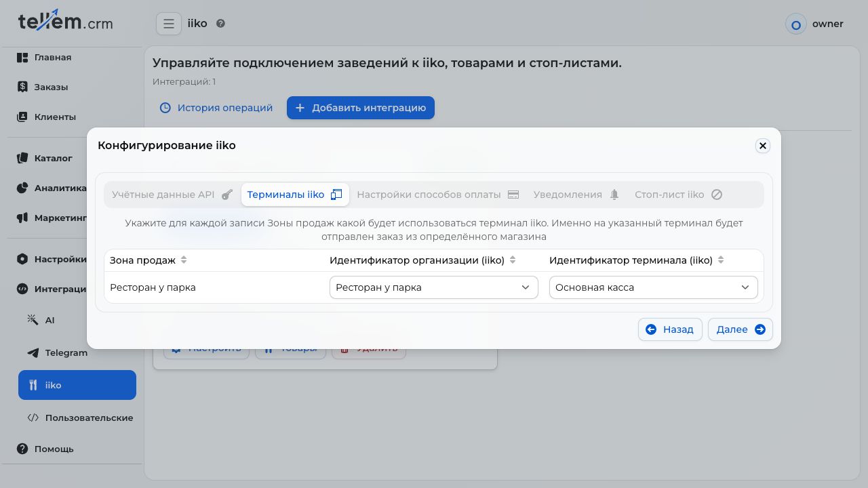Switch to Настройки способов оплаты tab
Viewport: 868px width, 488px height.
(438, 195)
